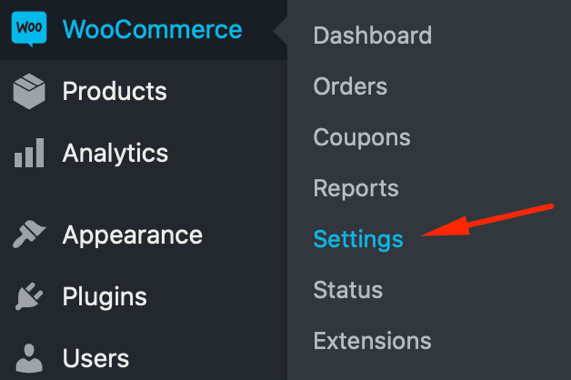Image resolution: width=571 pixels, height=380 pixels.
Task: Click the Products box icon
Action: pyautogui.click(x=29, y=91)
